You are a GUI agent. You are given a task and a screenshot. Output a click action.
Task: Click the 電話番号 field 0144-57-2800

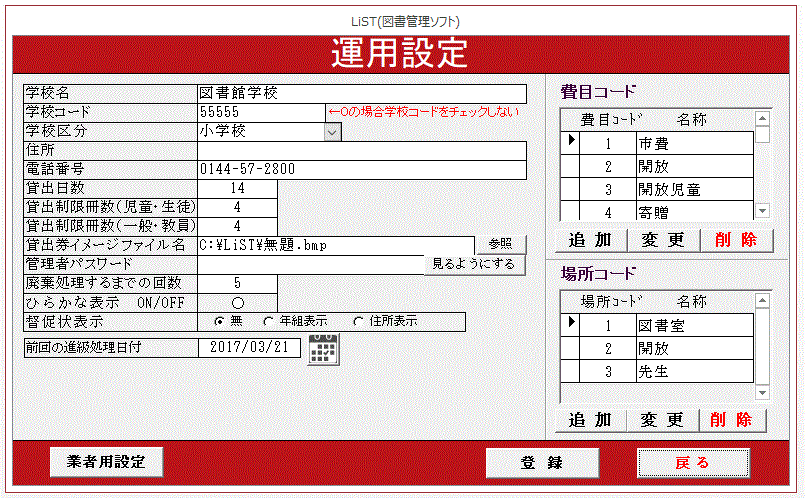[x=362, y=169]
